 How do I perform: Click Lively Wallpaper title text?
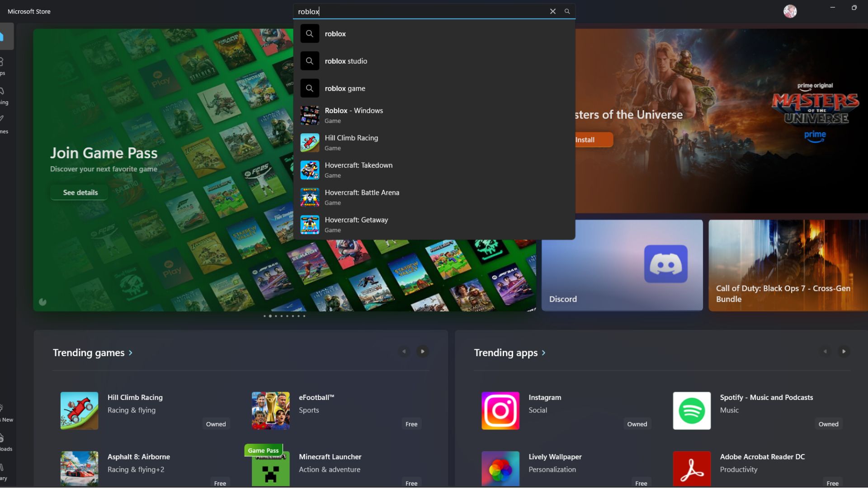pos(555,457)
